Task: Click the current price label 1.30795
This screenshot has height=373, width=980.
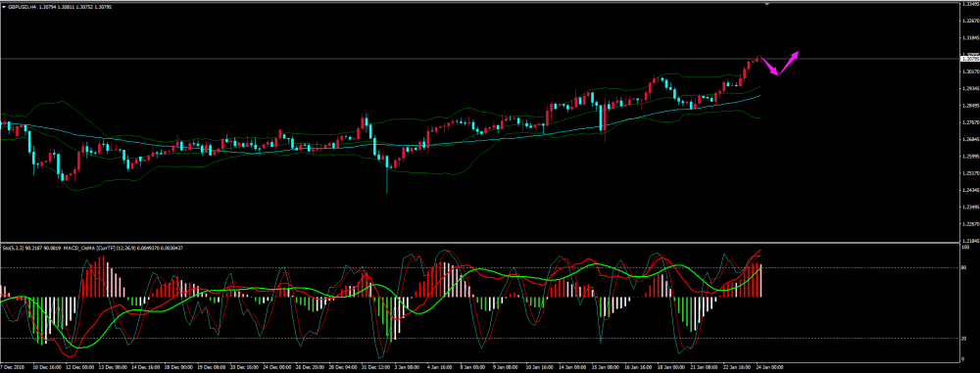Action: click(970, 59)
